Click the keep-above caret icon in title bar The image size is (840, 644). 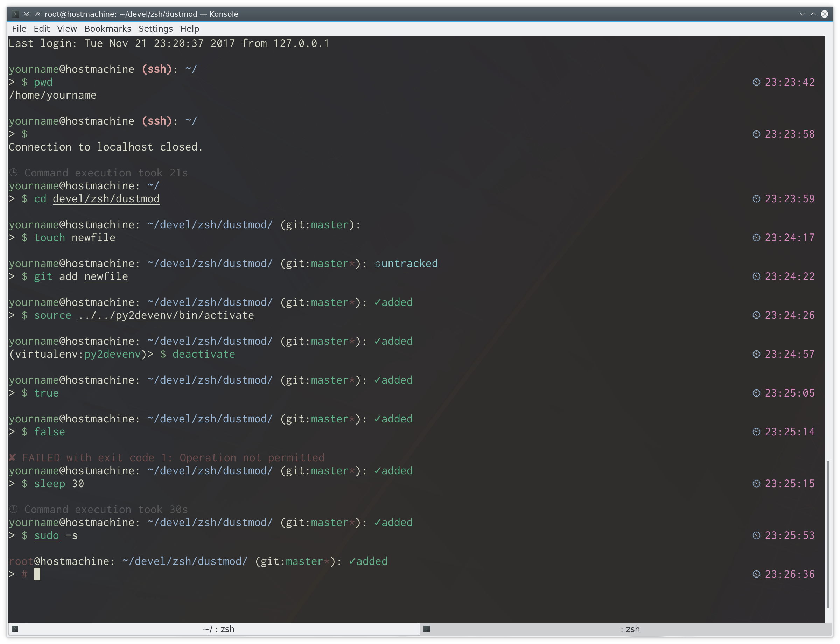pyautogui.click(x=37, y=14)
